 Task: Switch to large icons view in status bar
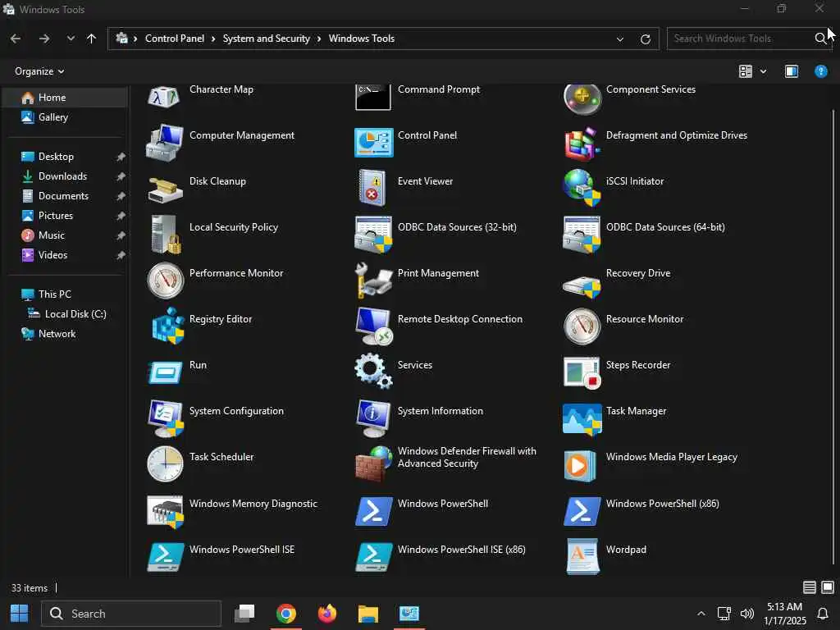point(828,587)
